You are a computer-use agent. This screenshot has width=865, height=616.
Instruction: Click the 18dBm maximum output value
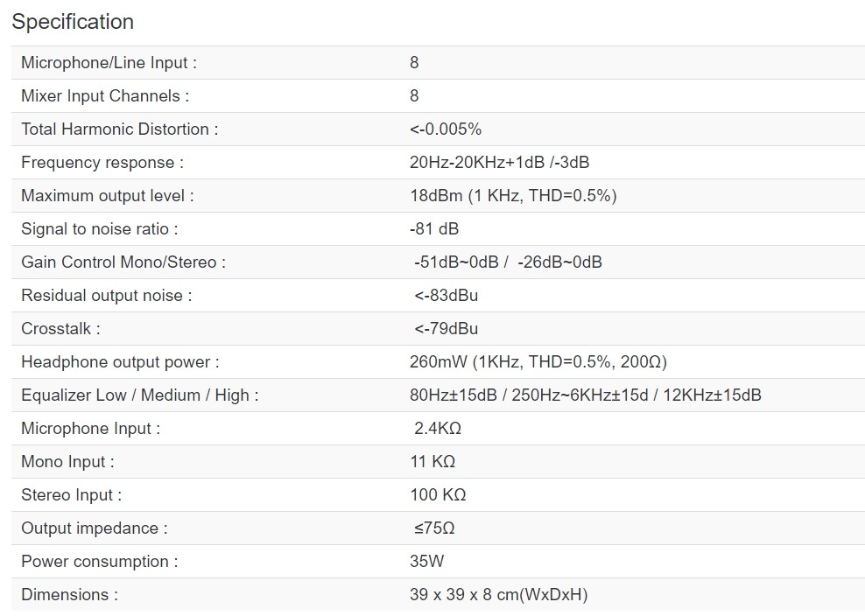513,196
